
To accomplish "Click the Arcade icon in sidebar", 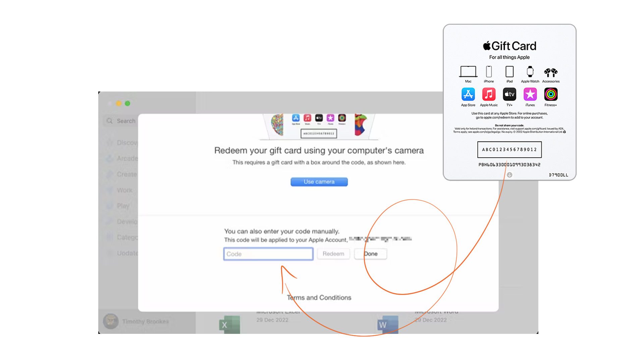I will [x=110, y=159].
